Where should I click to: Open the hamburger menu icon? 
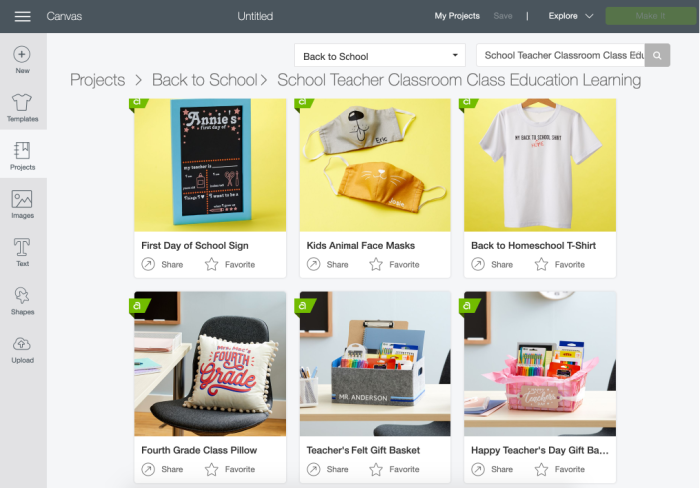[22, 17]
